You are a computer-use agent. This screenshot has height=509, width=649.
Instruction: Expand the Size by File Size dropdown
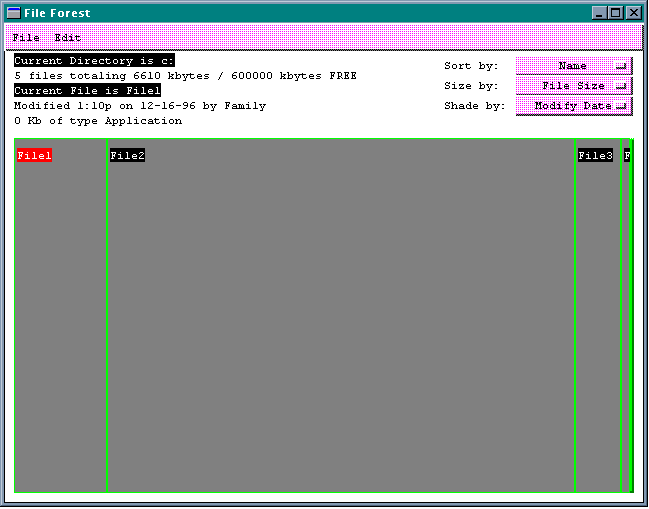[574, 86]
